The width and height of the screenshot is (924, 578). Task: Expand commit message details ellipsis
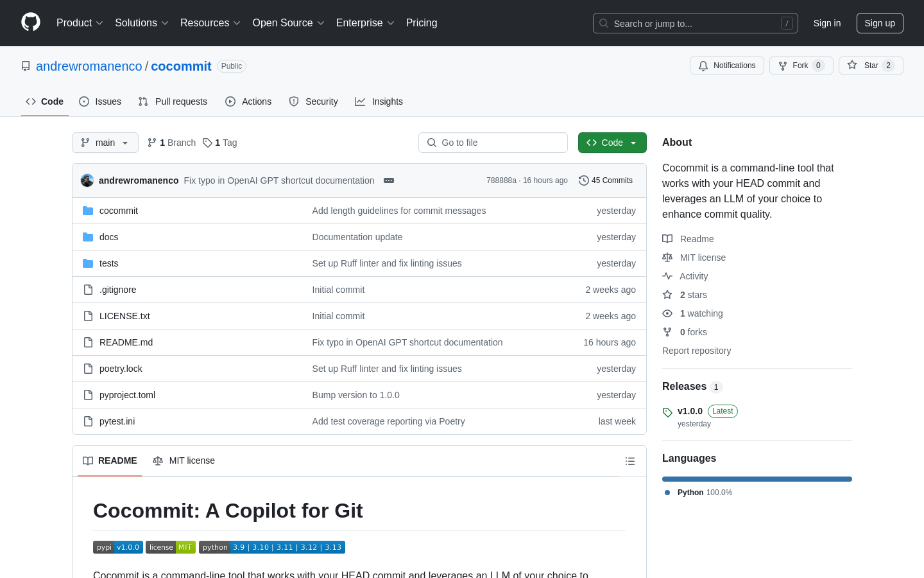389,180
